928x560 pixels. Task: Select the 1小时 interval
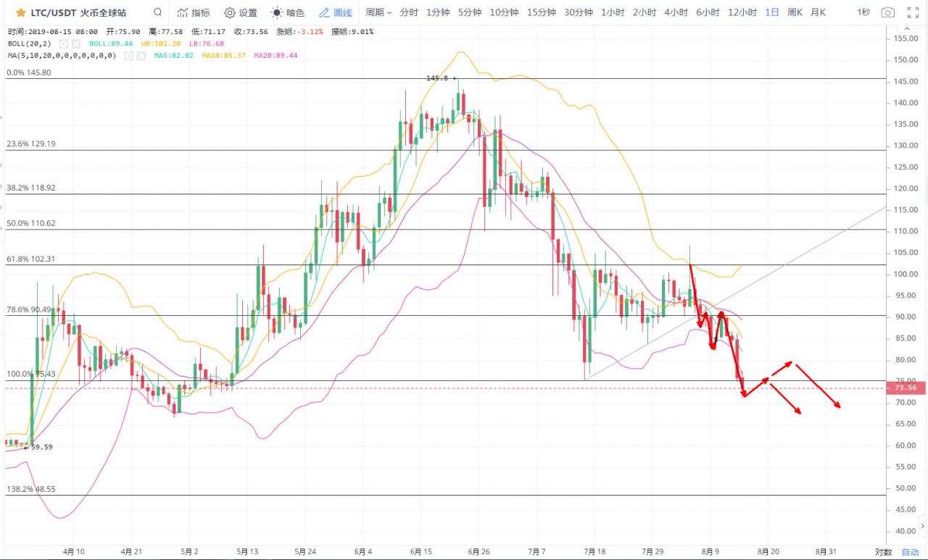point(613,12)
